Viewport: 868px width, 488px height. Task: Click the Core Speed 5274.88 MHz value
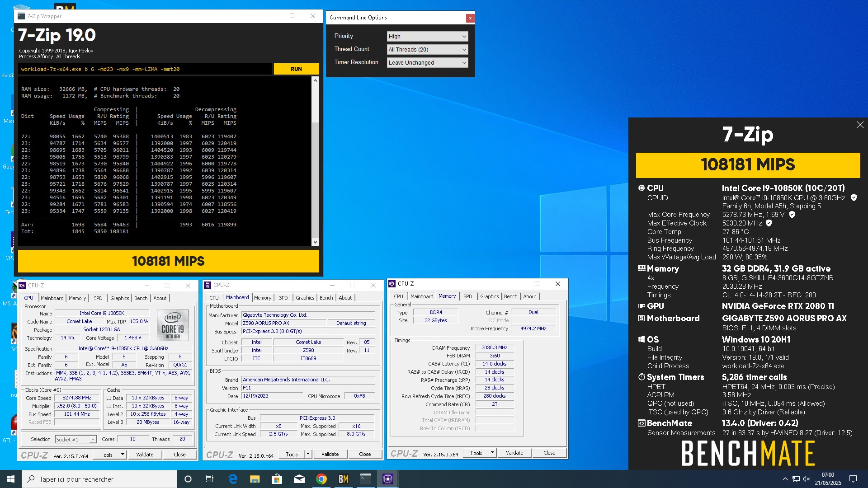tap(77, 398)
